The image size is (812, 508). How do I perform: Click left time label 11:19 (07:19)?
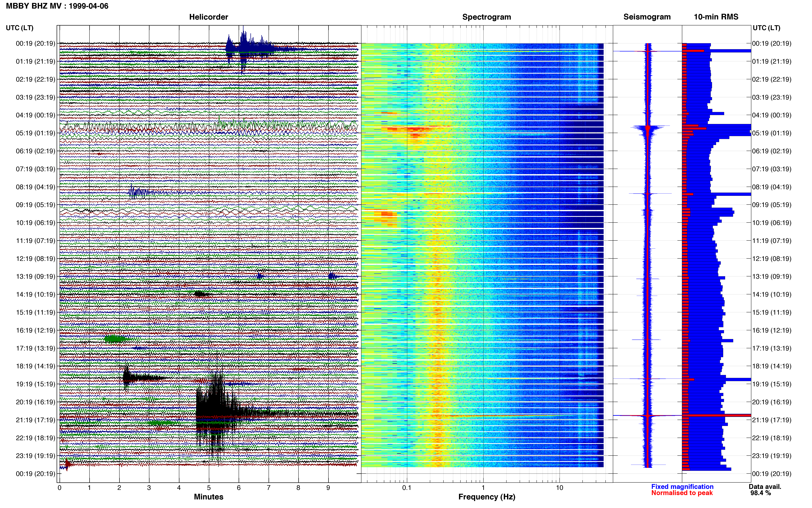[x=36, y=240]
